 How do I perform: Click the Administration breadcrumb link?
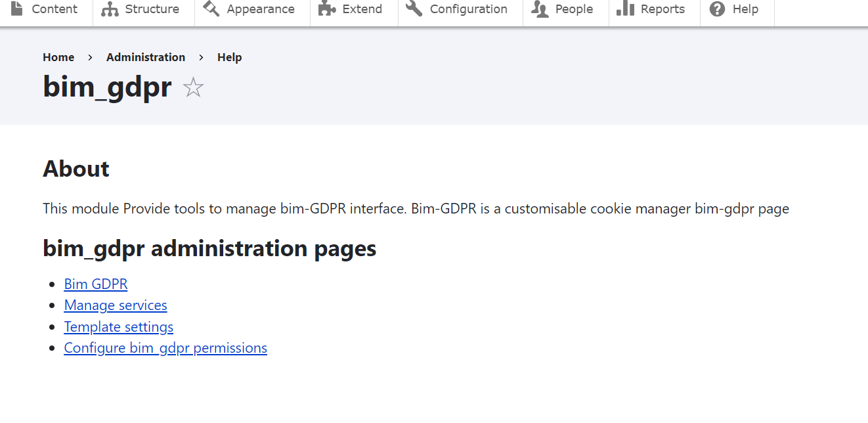[x=146, y=57]
